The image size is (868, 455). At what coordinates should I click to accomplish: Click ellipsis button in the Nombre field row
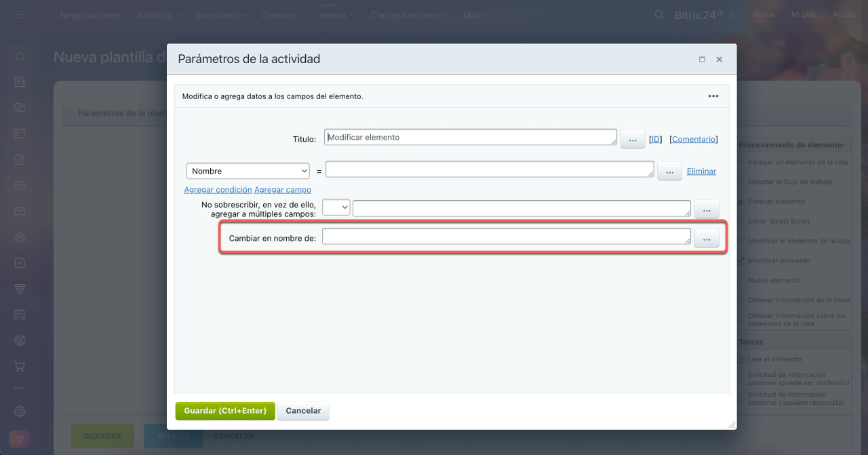[x=669, y=172]
